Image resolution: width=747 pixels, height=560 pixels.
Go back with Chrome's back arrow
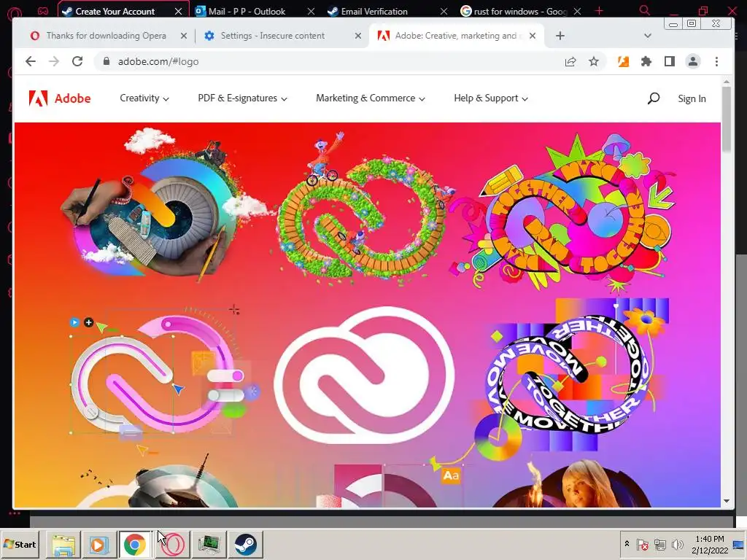31,61
